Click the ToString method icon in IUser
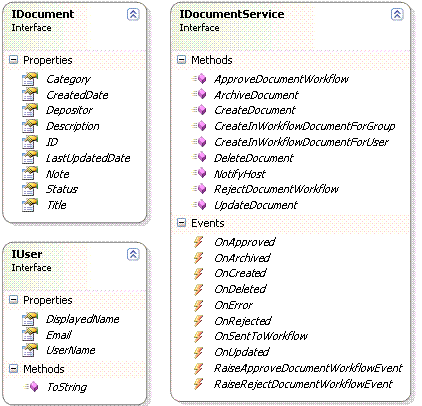Image resolution: width=422 pixels, height=406 pixels. (x=31, y=387)
